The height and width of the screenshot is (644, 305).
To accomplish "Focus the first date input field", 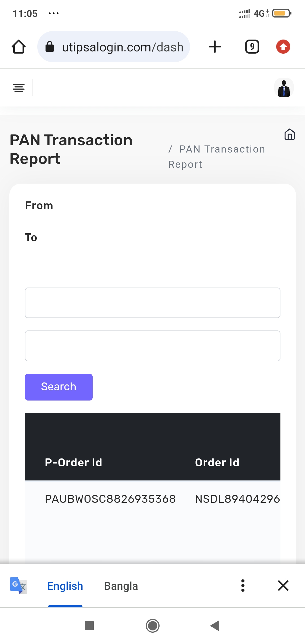I will (152, 303).
